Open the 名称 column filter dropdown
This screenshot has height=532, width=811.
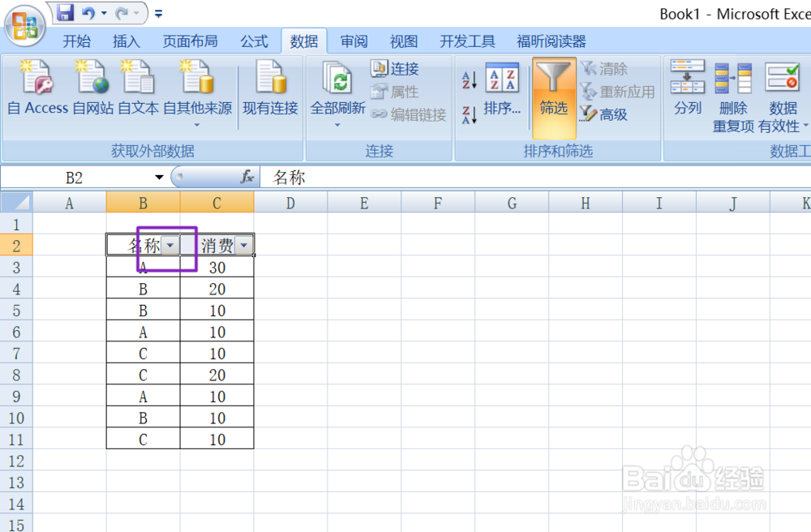(x=170, y=244)
